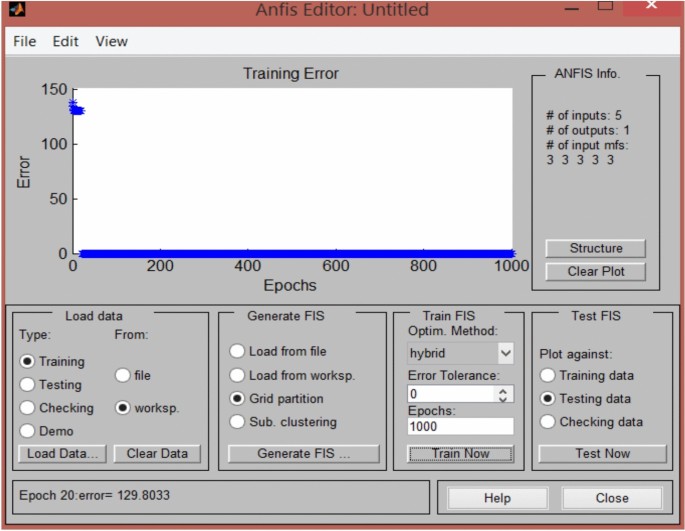Viewport: 685px width, 531px height.
Task: Start training with Train Now
Action: pos(460,454)
